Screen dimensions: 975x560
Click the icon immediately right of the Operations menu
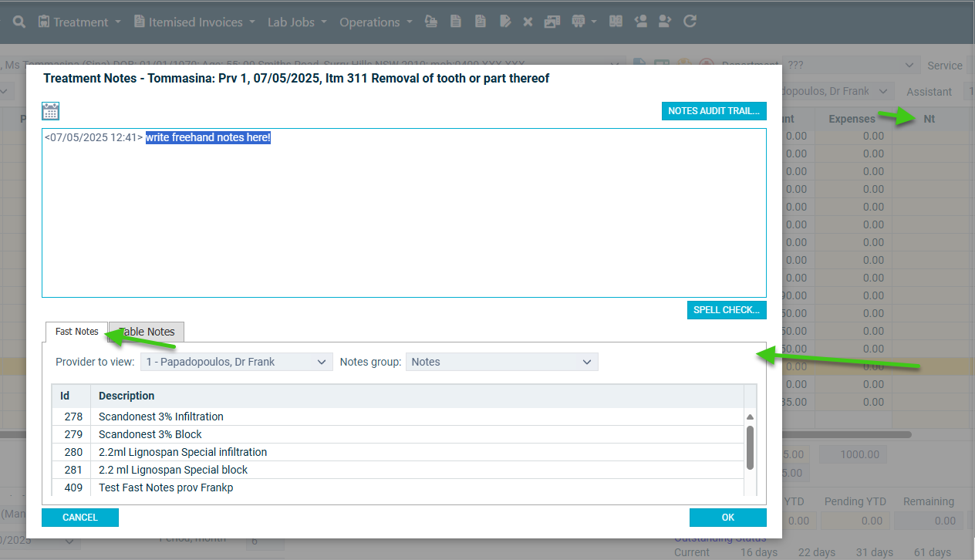(x=431, y=22)
